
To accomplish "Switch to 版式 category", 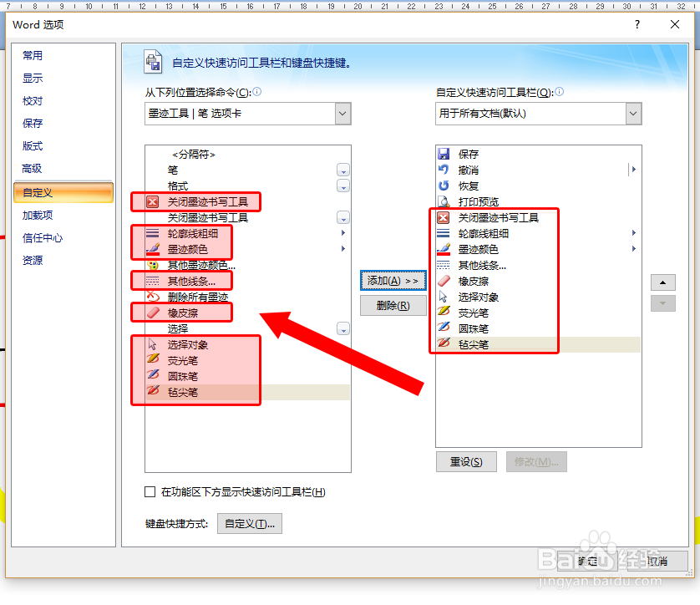I will click(x=33, y=146).
